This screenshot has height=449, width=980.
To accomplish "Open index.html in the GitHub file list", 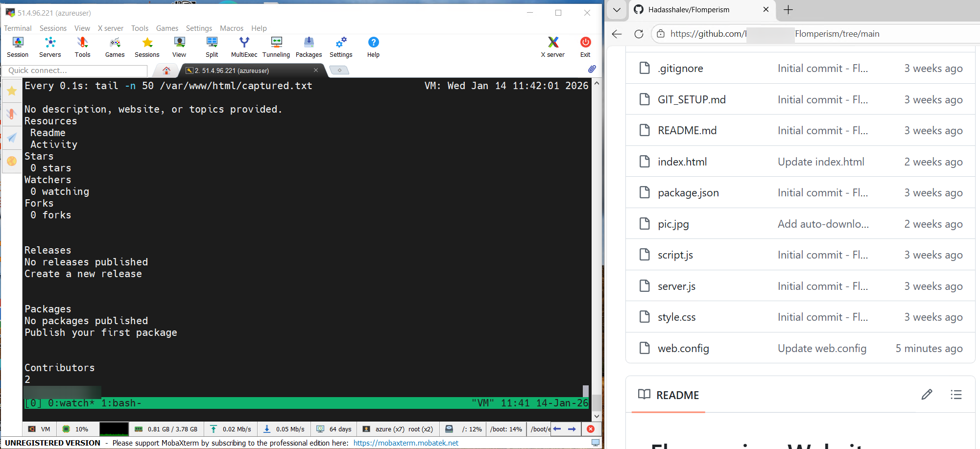I will (x=682, y=161).
